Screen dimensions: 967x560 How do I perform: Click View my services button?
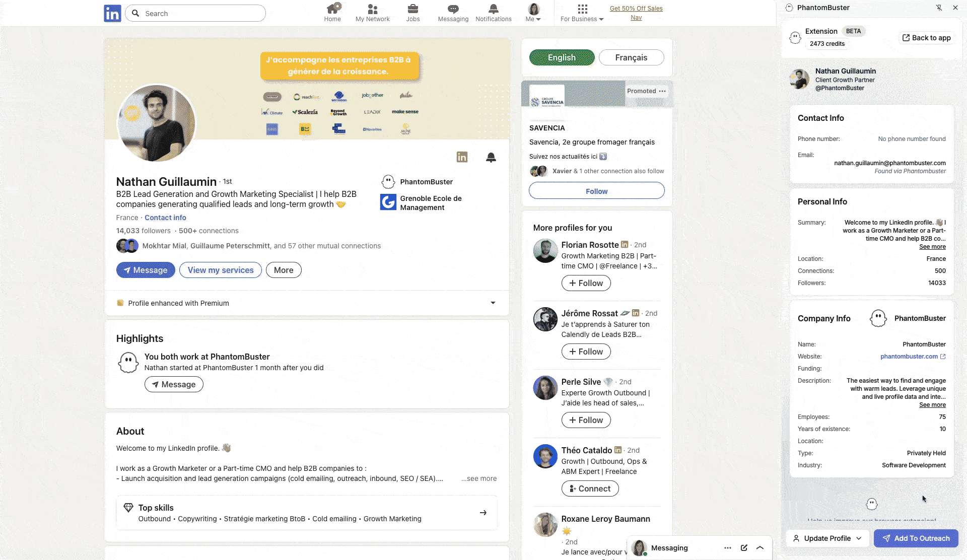(x=221, y=270)
